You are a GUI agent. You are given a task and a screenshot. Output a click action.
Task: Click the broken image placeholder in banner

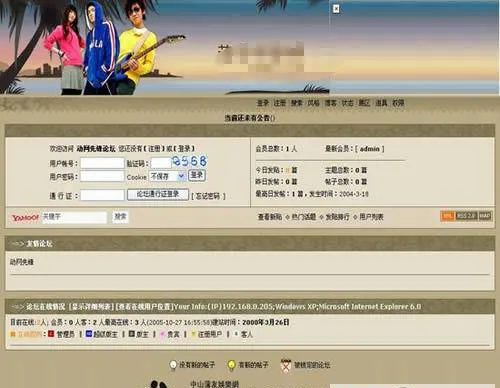coord(336,9)
